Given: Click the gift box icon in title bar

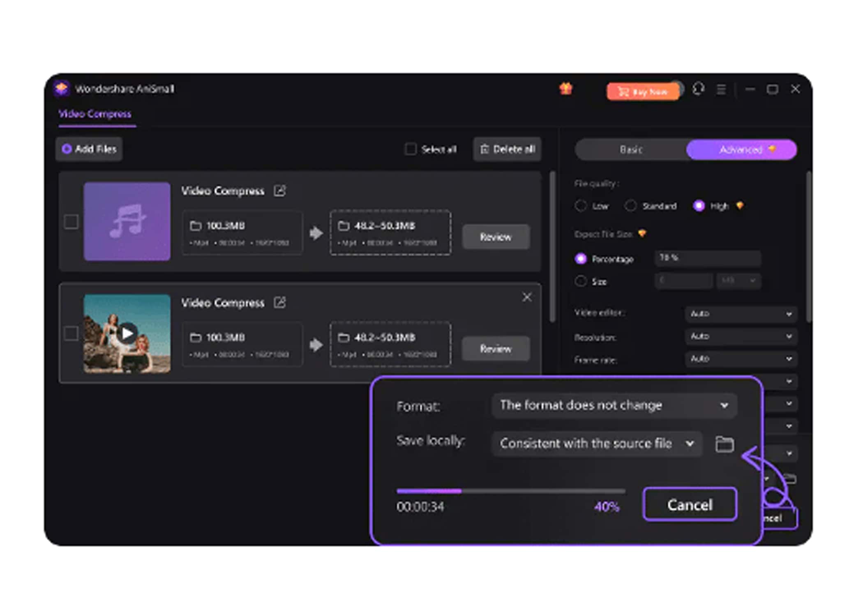Looking at the screenshot, I should (566, 88).
